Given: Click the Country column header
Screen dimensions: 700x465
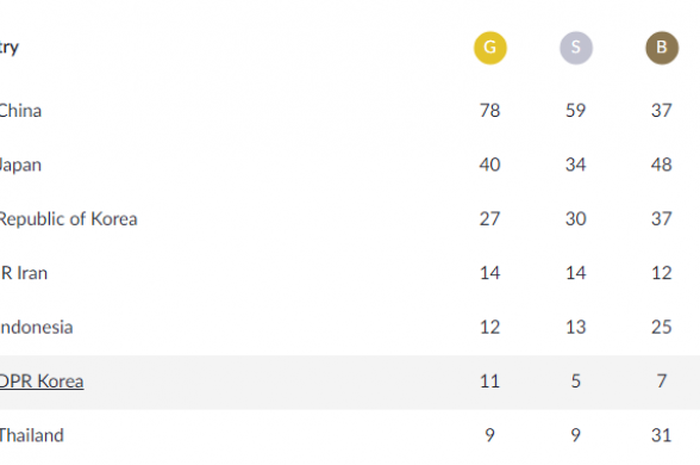Looking at the screenshot, I should coord(9,47).
